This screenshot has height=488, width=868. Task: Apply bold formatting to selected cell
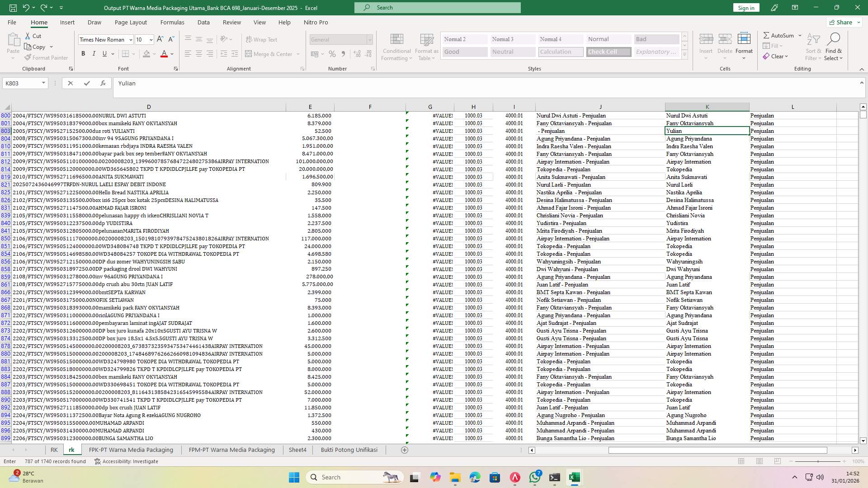click(x=83, y=53)
